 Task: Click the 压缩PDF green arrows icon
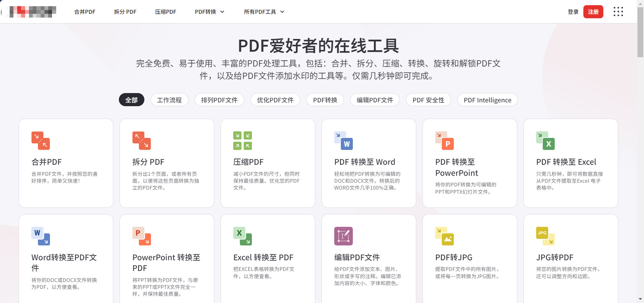tap(243, 141)
